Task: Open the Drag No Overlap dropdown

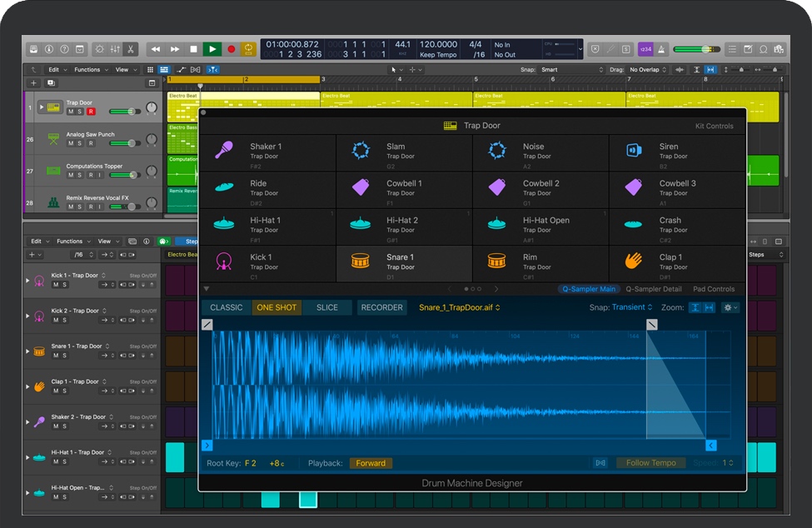Action: click(648, 70)
